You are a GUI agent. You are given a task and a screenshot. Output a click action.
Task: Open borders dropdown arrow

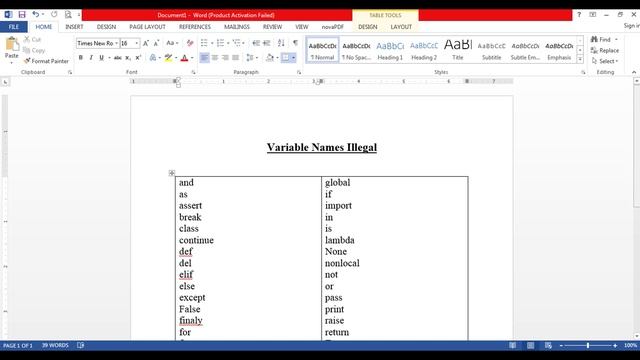[x=293, y=58]
